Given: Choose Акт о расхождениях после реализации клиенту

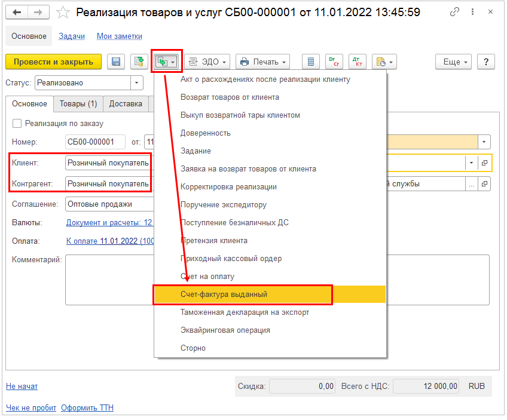Looking at the screenshot, I should tap(270, 79).
